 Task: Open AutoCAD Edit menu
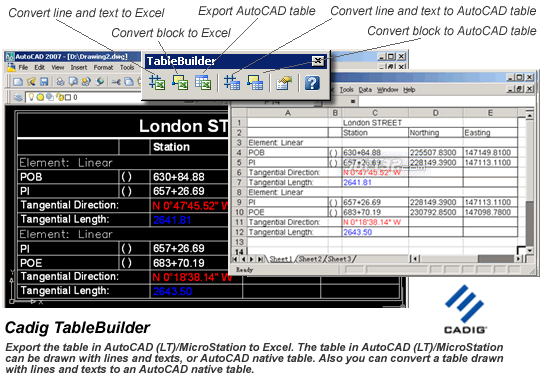pos(40,67)
